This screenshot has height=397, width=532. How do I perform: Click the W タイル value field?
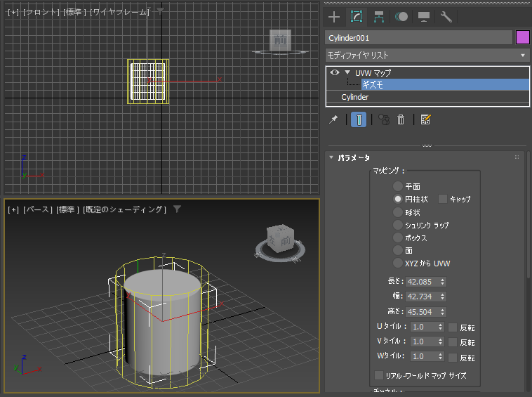point(424,356)
